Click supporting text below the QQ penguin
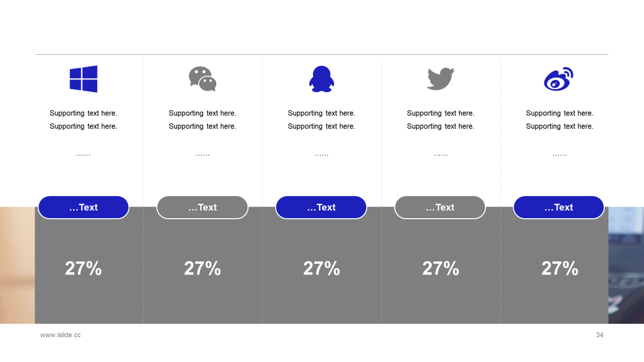Viewport: 644px width, 362px height. [321, 120]
